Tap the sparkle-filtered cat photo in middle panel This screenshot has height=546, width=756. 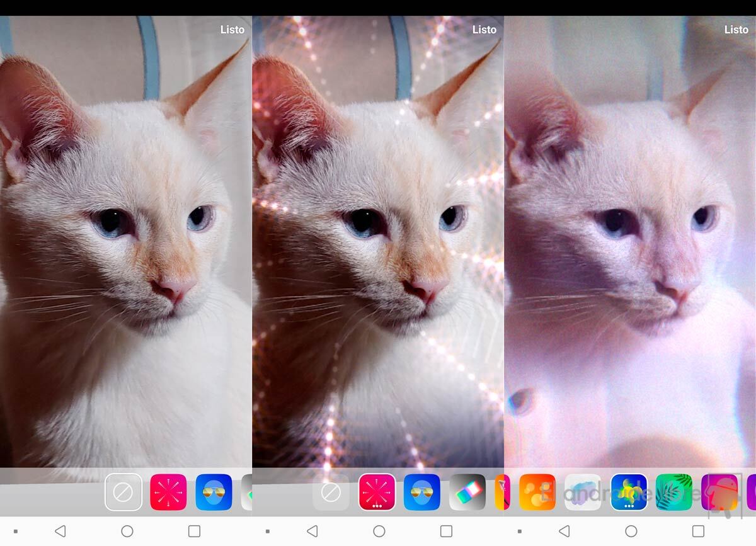[x=378, y=252]
